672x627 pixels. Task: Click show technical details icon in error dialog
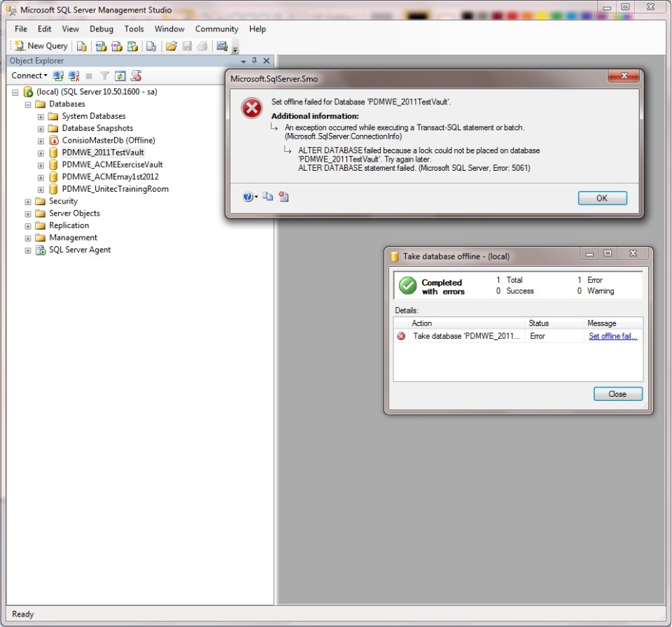coord(283,196)
